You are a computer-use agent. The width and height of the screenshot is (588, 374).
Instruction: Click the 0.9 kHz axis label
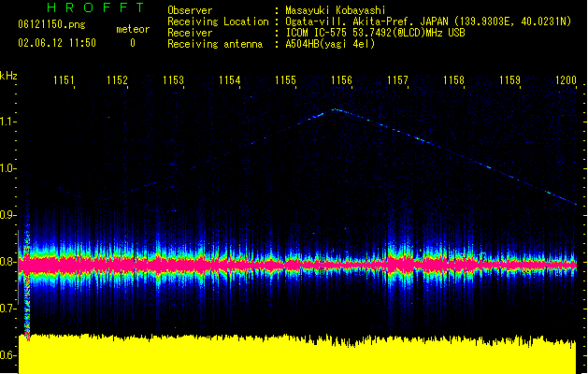point(7,215)
